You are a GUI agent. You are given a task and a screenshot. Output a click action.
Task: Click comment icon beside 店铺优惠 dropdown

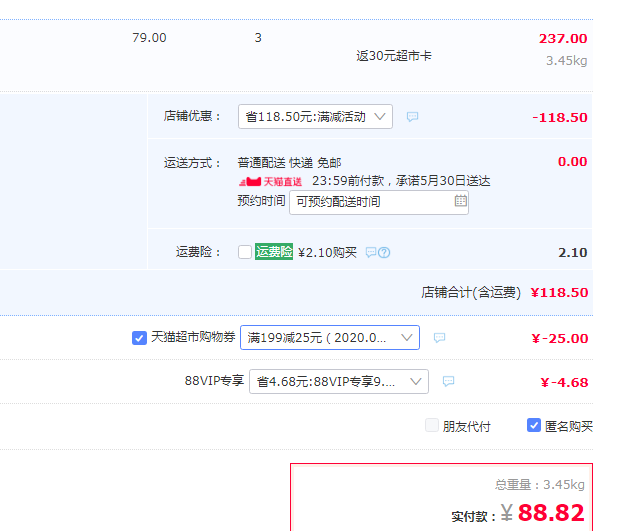(x=412, y=117)
